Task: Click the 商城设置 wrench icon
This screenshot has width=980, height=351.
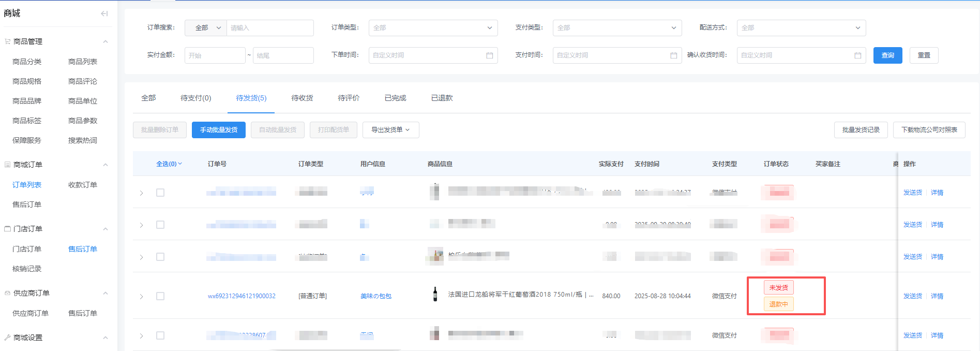Action: pos(7,338)
